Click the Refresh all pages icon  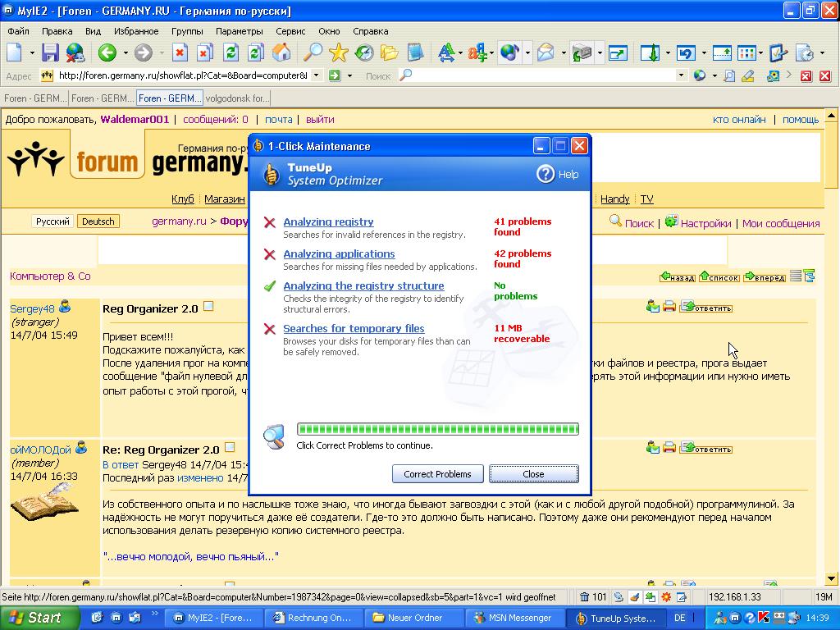click(256, 52)
